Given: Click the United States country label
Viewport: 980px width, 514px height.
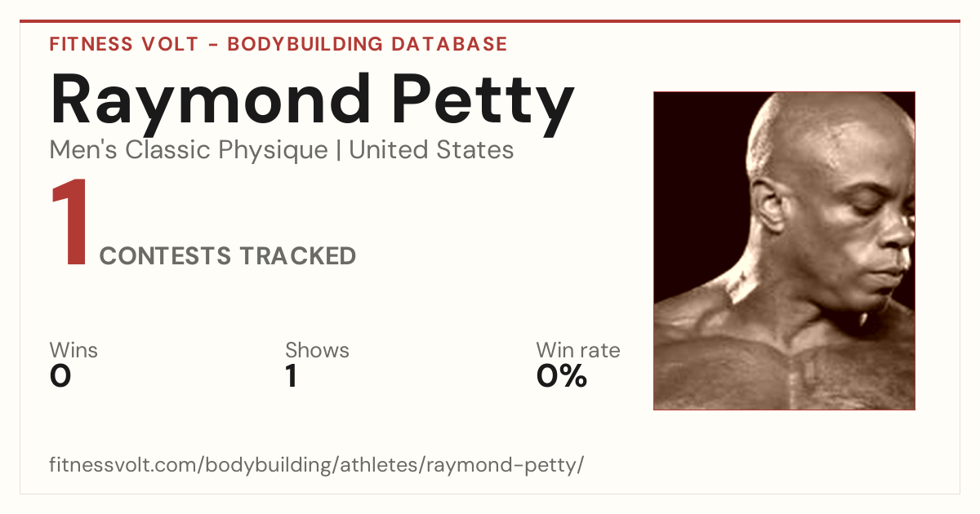Looking at the screenshot, I should 431,150.
